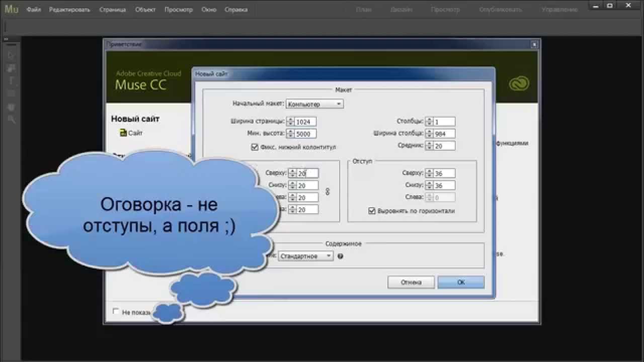Tick the Не показ… checkbox in welcome window

(x=116, y=311)
